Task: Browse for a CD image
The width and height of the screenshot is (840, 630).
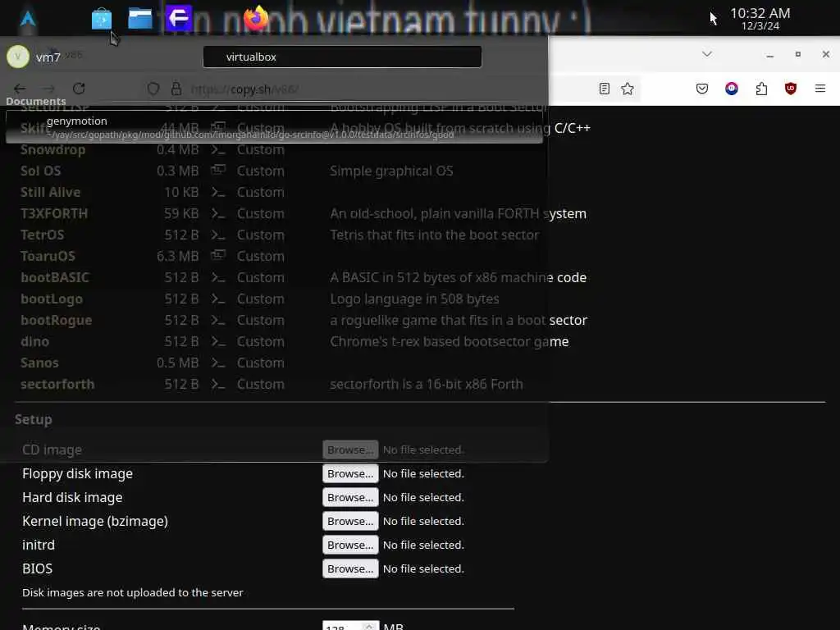Action: pyautogui.click(x=350, y=450)
